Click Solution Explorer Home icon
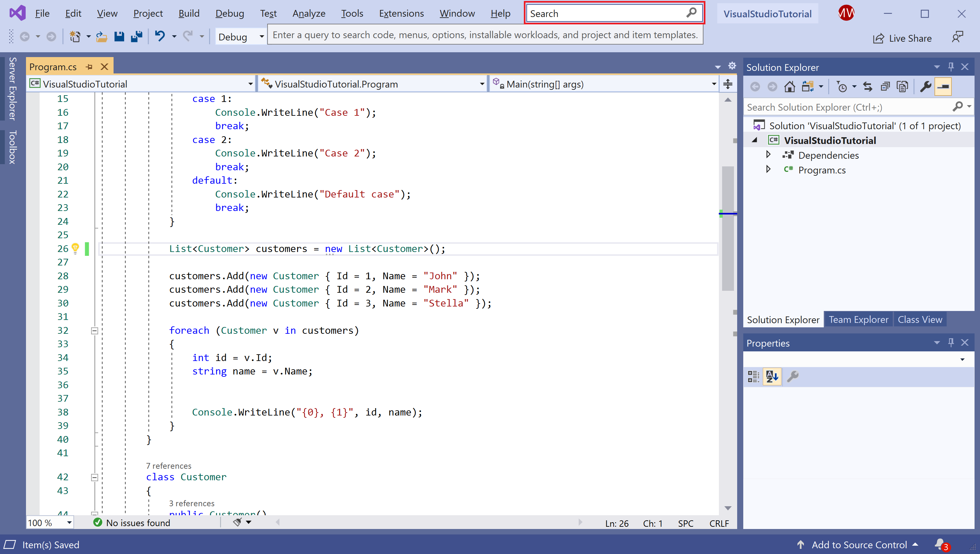Image resolution: width=980 pixels, height=554 pixels. point(789,87)
